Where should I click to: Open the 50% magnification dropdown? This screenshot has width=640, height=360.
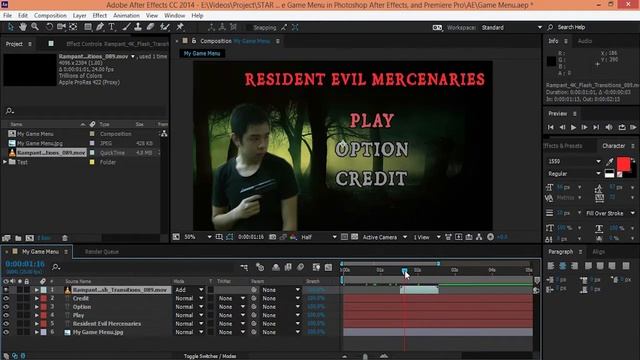tap(198, 237)
